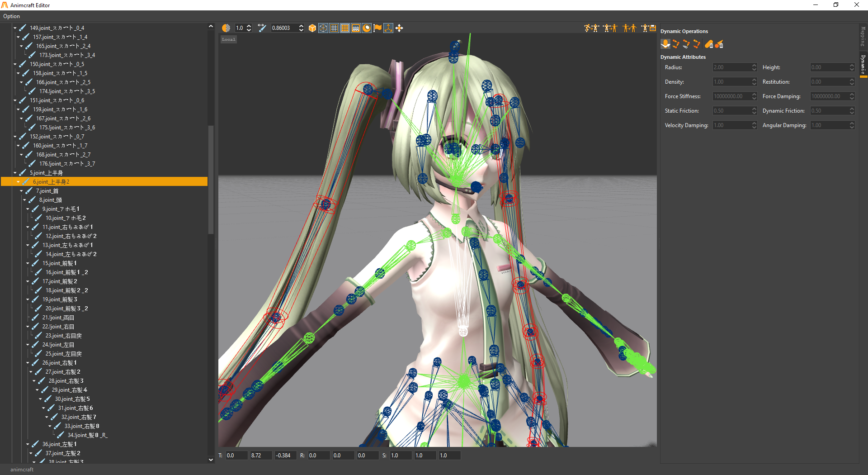Click the four-way move arrows icon
Screen dimensions: 868x475
[x=399, y=28]
